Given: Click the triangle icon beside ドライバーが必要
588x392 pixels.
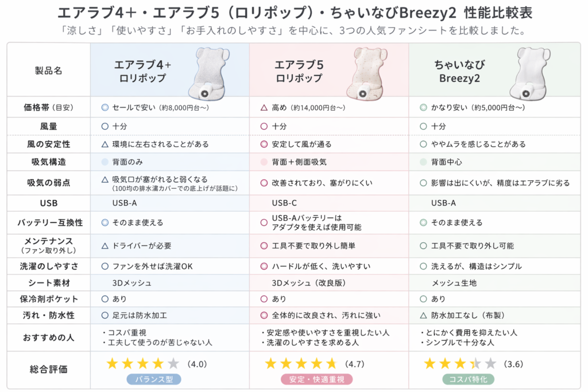Looking at the screenshot, I should [x=105, y=246].
